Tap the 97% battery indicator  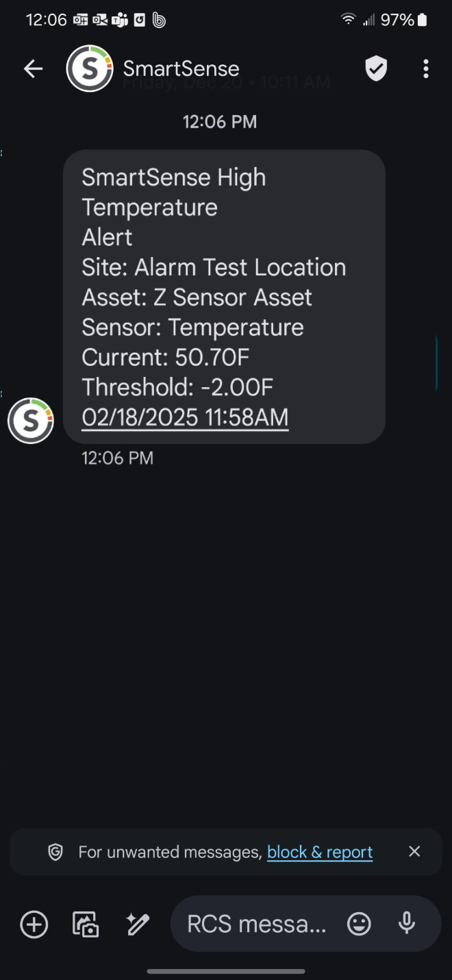404,20
